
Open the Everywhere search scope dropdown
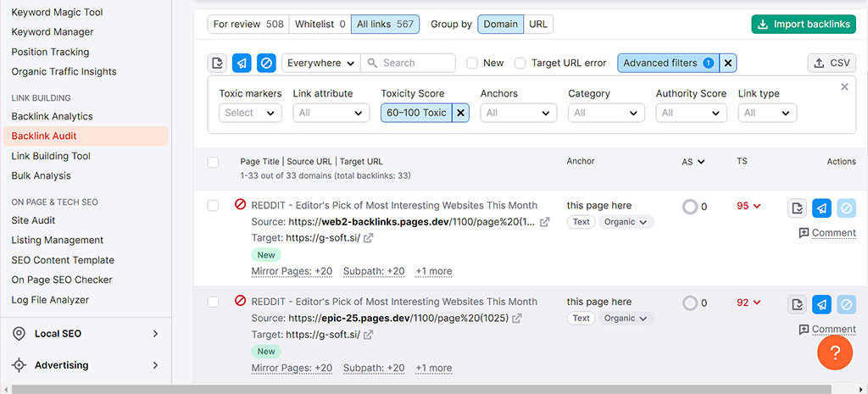[x=321, y=63]
